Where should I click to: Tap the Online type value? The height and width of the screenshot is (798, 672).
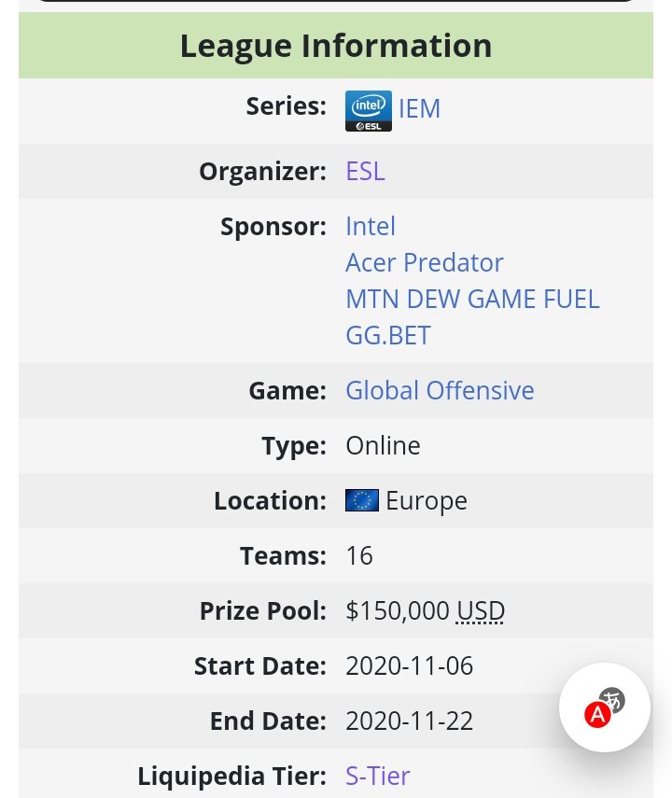click(x=383, y=446)
